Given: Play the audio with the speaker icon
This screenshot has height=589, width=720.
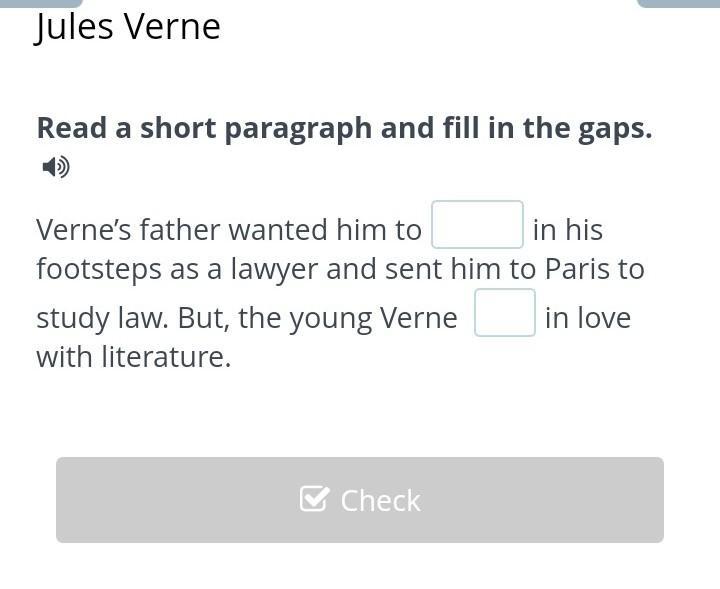Looking at the screenshot, I should point(55,166).
